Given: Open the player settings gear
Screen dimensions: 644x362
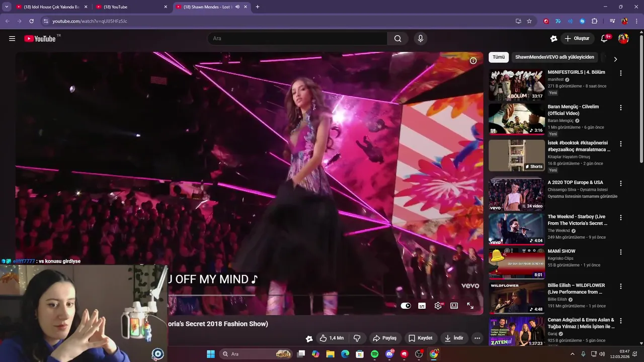Looking at the screenshot, I should [x=438, y=306].
